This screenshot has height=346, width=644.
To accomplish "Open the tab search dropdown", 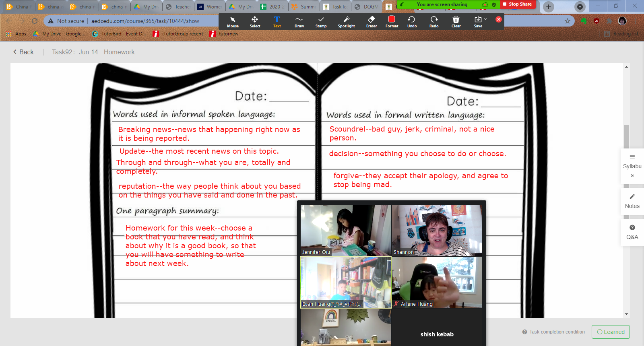I will tap(580, 6).
